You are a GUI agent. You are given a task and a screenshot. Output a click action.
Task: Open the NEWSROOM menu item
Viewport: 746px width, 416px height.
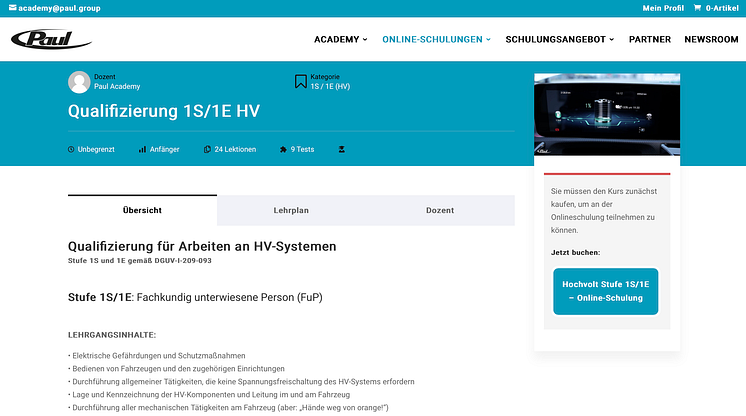click(x=711, y=39)
